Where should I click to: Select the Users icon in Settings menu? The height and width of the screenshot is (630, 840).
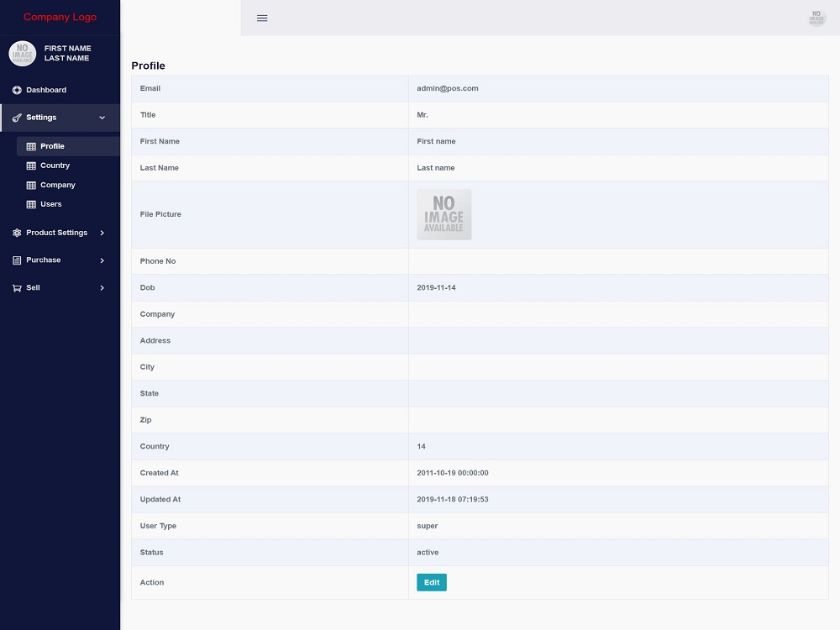[x=32, y=204]
